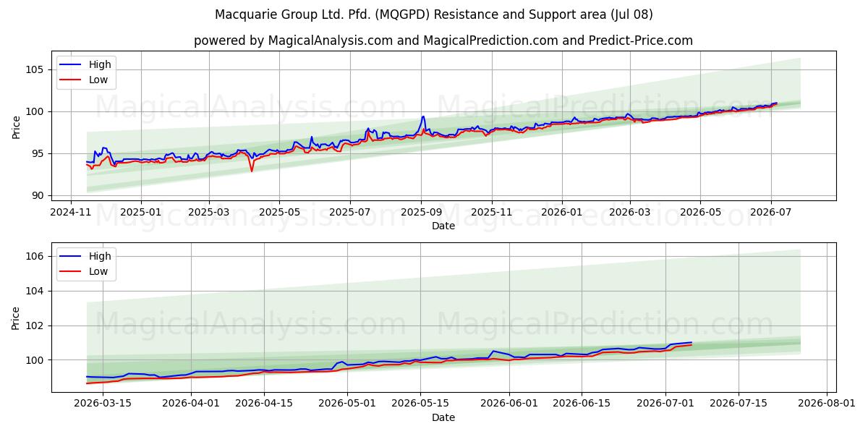Click 'Low' in the bottom chart legend
Viewport: 868px width, 434px height.
pos(98,271)
